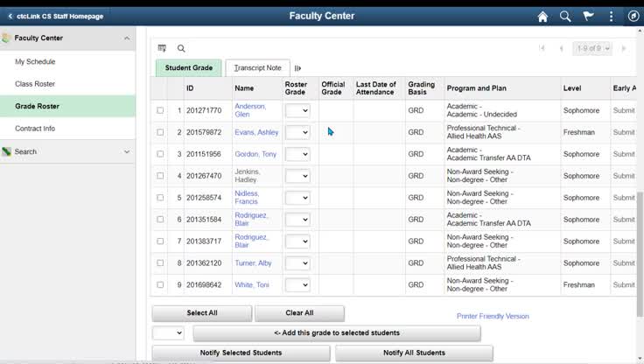The height and width of the screenshot is (364, 644).
Task: Collapse the Faculty Center sidebar section
Action: click(x=127, y=38)
